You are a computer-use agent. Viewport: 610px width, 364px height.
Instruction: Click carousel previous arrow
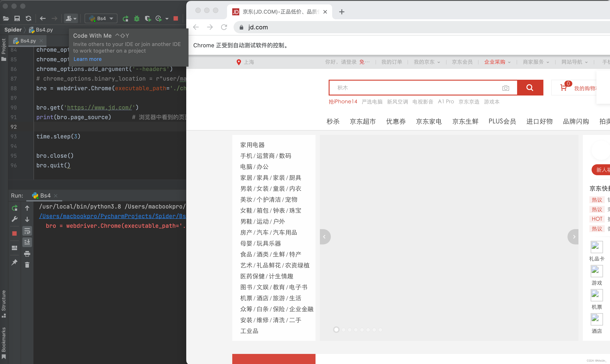tap(325, 237)
